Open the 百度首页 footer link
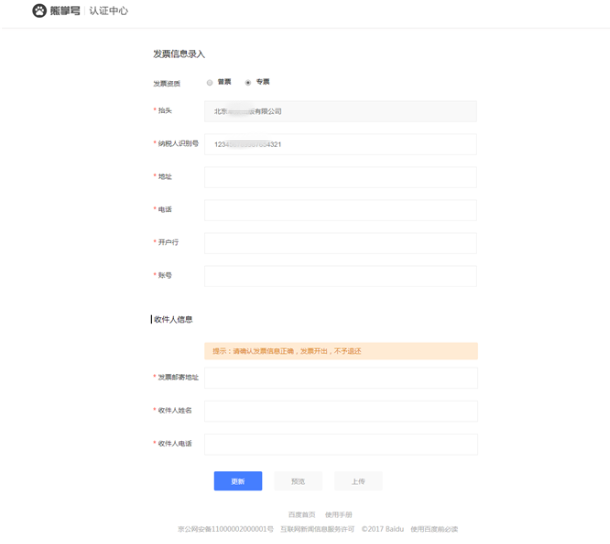The height and width of the screenshot is (544, 610). 301,514
